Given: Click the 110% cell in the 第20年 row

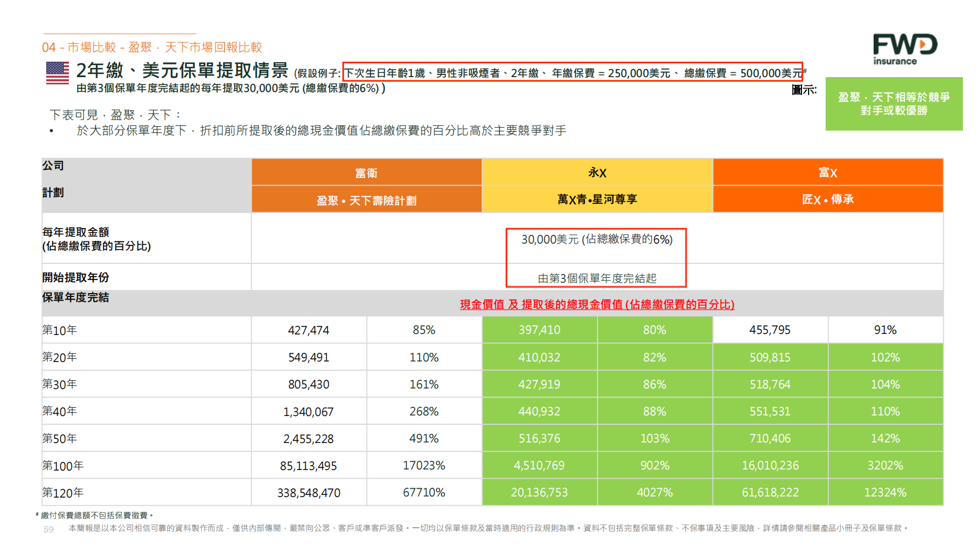Looking at the screenshot, I should [x=424, y=357].
